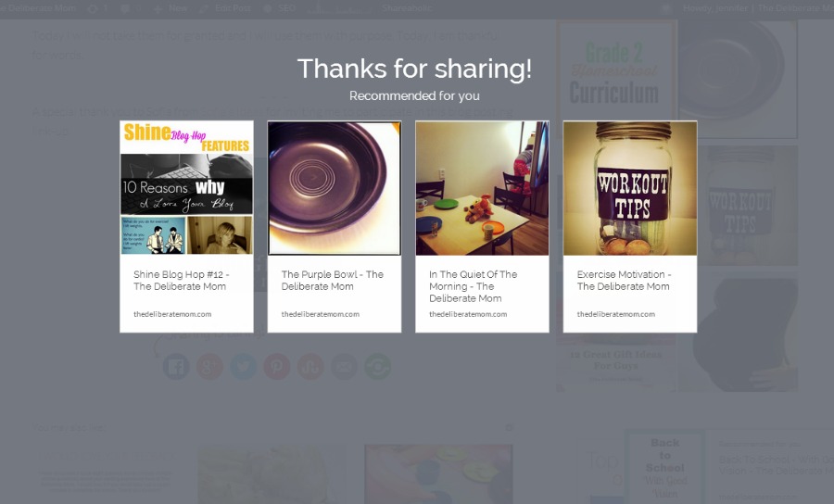Screen dimensions: 834x504
Task: Open 'The Purple Bowl - The Deliberate Mom' title
Action: [x=333, y=280]
